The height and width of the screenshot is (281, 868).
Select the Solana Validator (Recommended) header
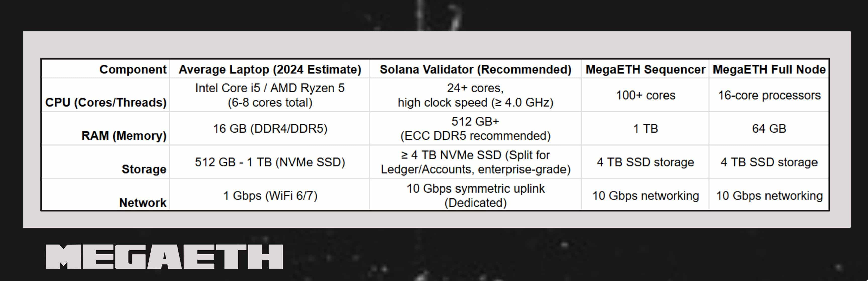475,69
